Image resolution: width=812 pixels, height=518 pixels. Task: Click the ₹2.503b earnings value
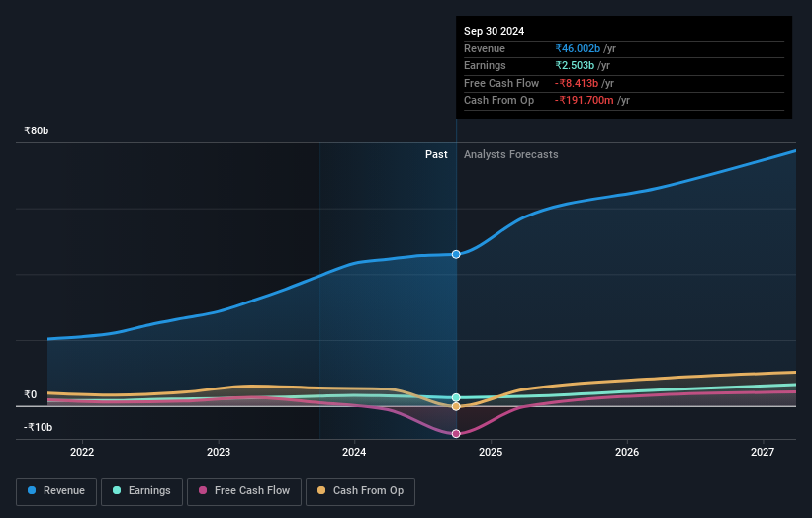575,65
